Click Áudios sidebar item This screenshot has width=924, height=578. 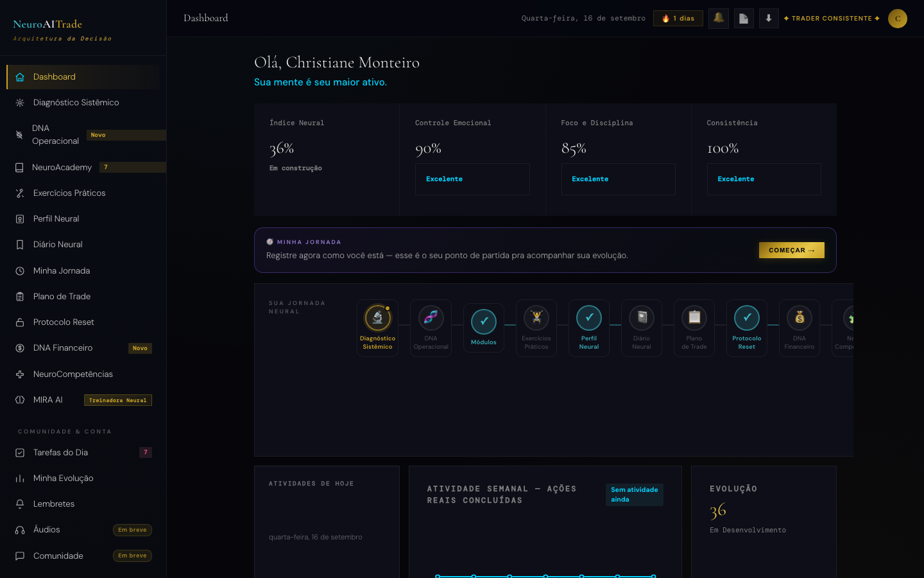(83, 530)
